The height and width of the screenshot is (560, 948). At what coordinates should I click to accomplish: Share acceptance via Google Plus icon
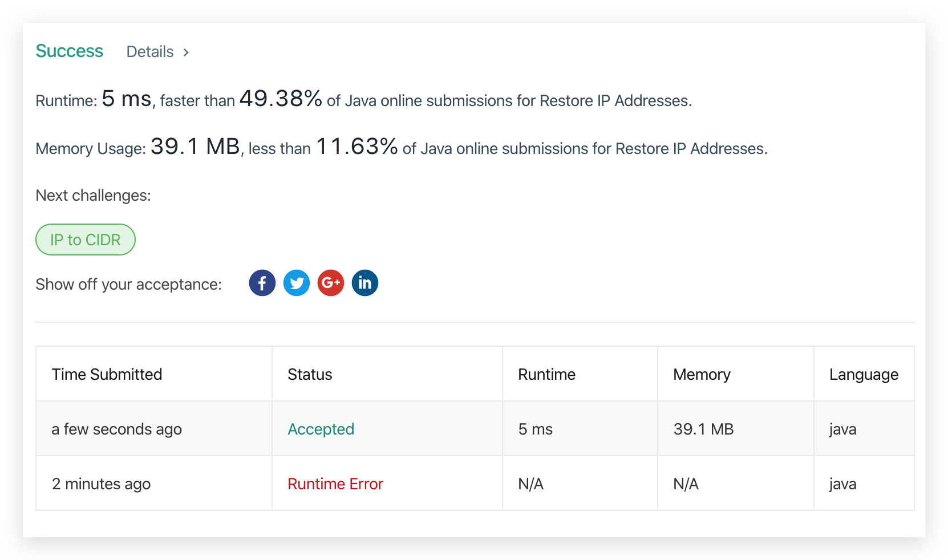click(x=331, y=283)
